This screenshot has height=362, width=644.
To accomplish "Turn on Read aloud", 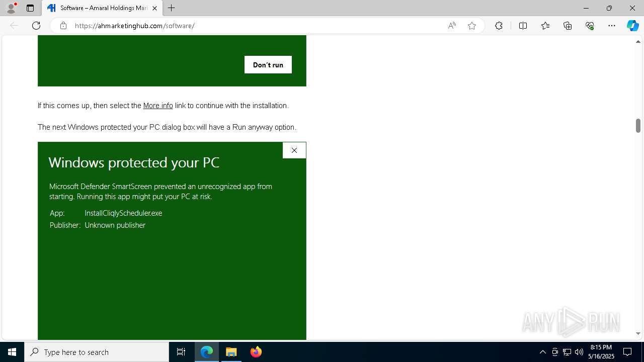I will 452,26.
